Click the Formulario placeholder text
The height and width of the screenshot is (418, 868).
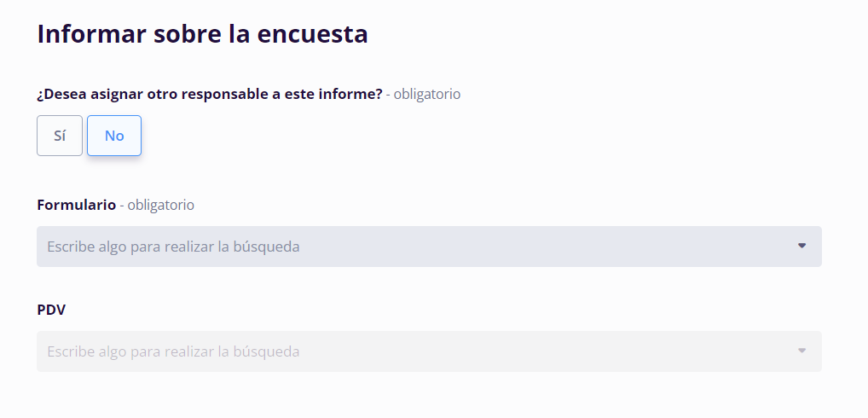(x=173, y=247)
